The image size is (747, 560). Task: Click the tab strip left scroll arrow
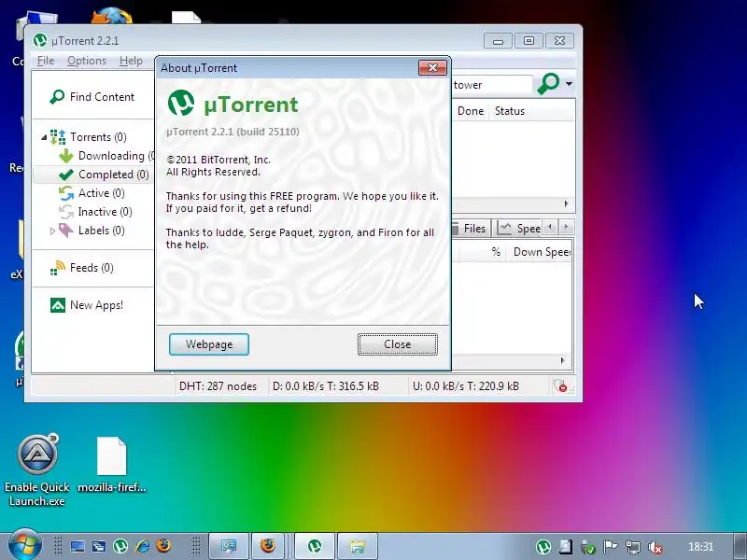(x=550, y=227)
